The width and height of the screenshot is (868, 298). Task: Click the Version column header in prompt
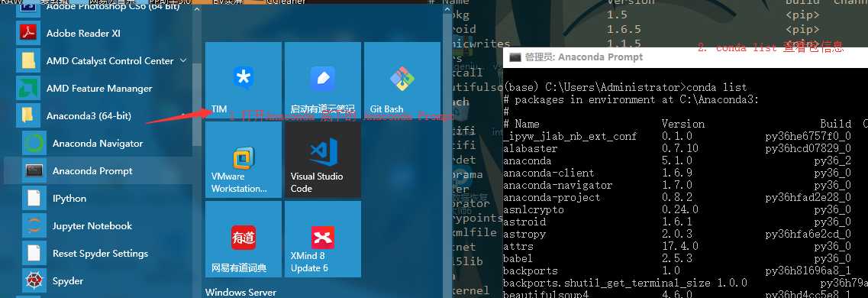pos(683,124)
